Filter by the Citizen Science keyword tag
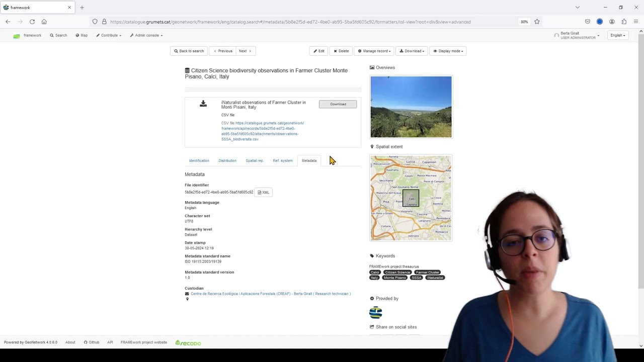This screenshot has height=362, width=644. click(x=397, y=272)
